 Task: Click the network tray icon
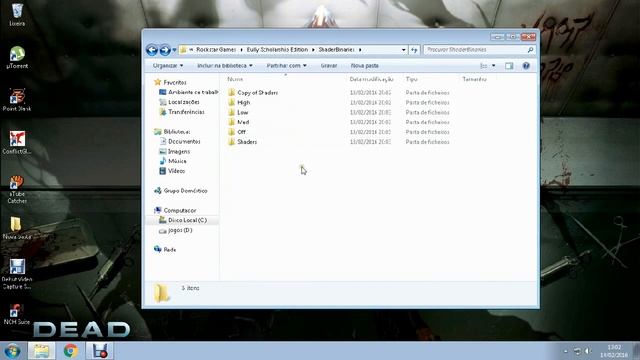(x=577, y=351)
